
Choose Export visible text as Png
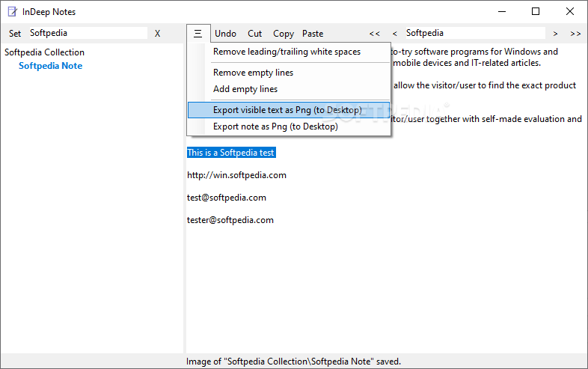(x=289, y=110)
